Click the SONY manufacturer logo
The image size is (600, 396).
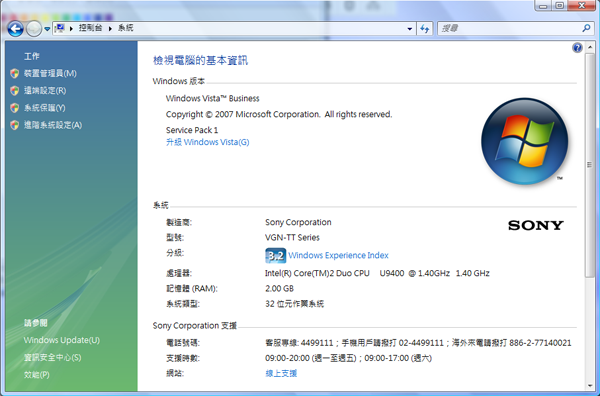pyautogui.click(x=536, y=225)
